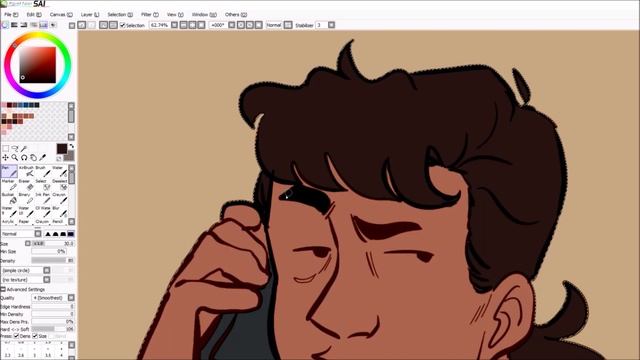Image resolution: width=640 pixels, height=360 pixels.
Task: Select the Bucket fill tool
Action: click(x=9, y=198)
